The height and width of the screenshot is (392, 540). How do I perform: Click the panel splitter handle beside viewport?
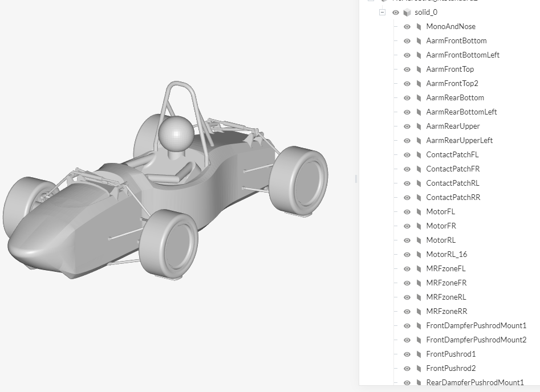tap(356, 178)
